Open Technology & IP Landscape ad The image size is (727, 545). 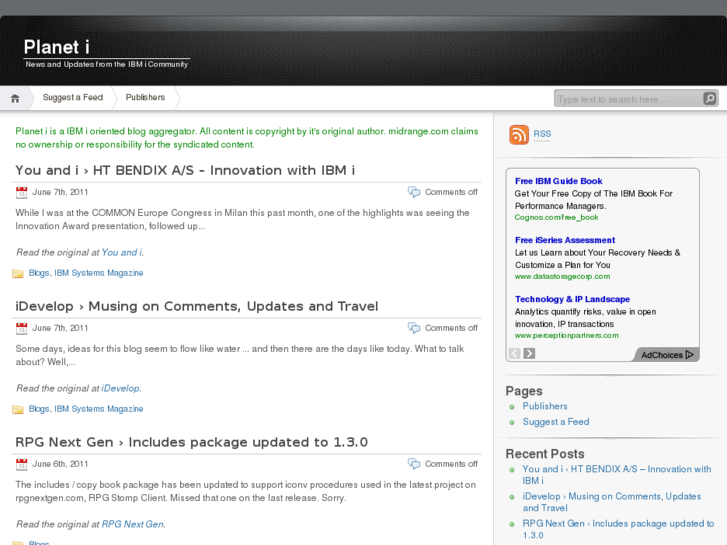click(572, 299)
